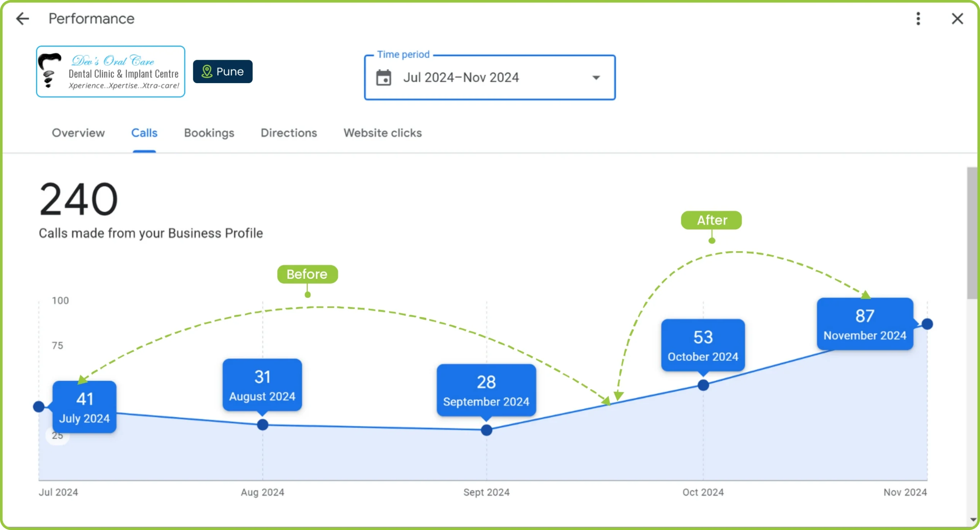Click the After annotation label

tap(710, 220)
